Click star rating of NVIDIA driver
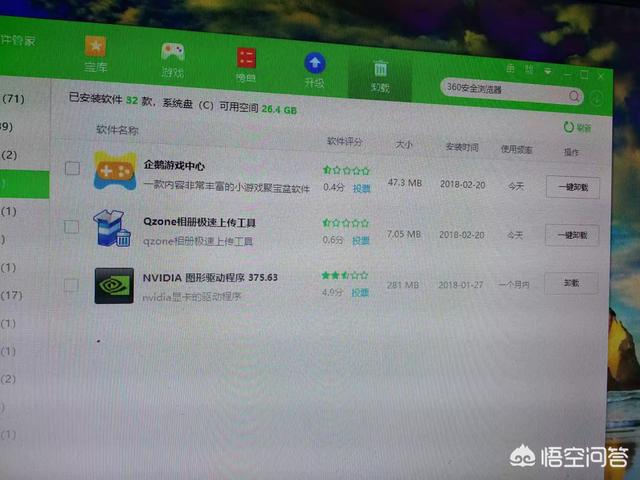This screenshot has width=640, height=480. [x=345, y=276]
